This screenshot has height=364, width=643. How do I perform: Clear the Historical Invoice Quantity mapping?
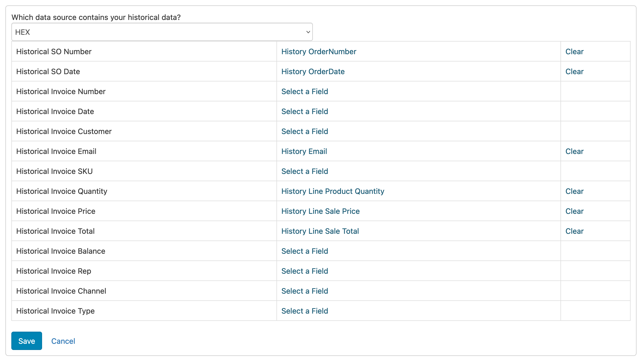[574, 191]
